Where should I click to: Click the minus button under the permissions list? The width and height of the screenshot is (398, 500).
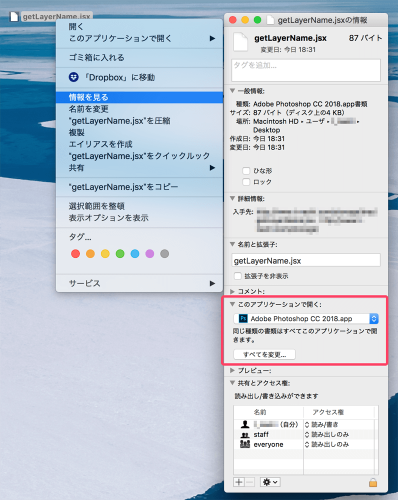click(x=250, y=482)
